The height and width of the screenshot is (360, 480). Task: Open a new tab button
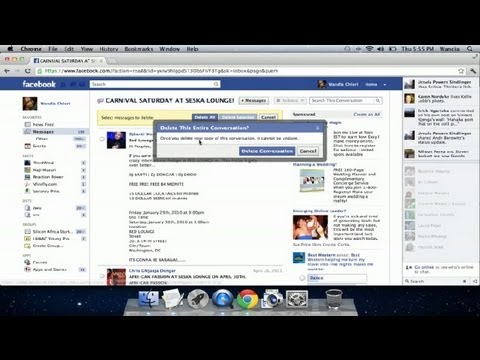[112, 61]
